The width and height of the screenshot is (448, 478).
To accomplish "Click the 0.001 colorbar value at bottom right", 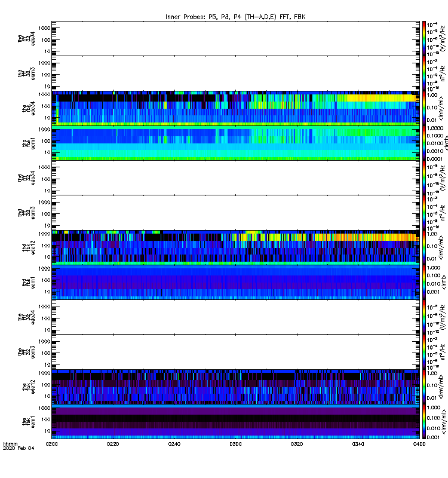I will click(433, 437).
